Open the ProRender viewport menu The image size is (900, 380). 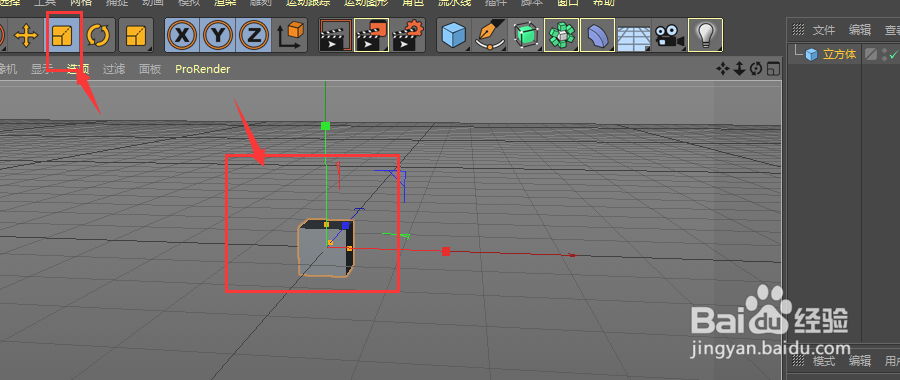pyautogui.click(x=203, y=69)
